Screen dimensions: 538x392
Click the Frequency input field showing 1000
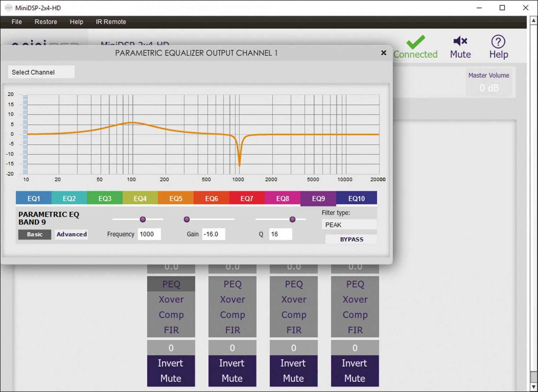(149, 234)
